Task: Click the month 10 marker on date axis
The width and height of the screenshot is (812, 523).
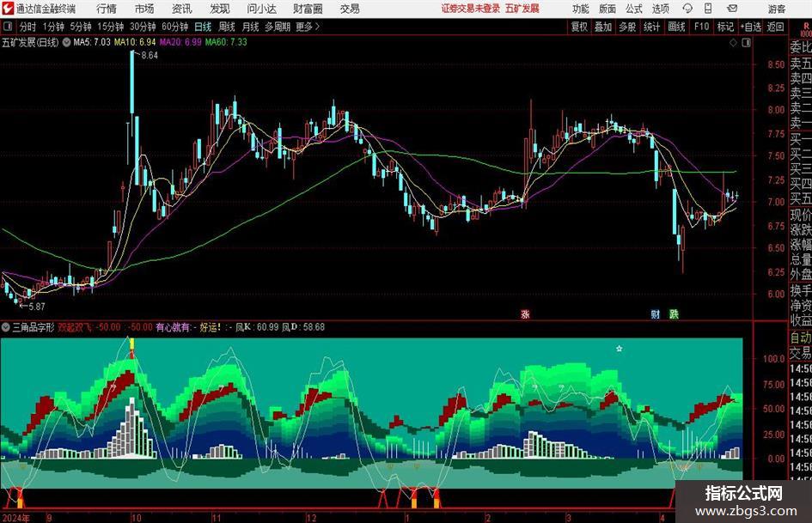Action: pos(137,518)
